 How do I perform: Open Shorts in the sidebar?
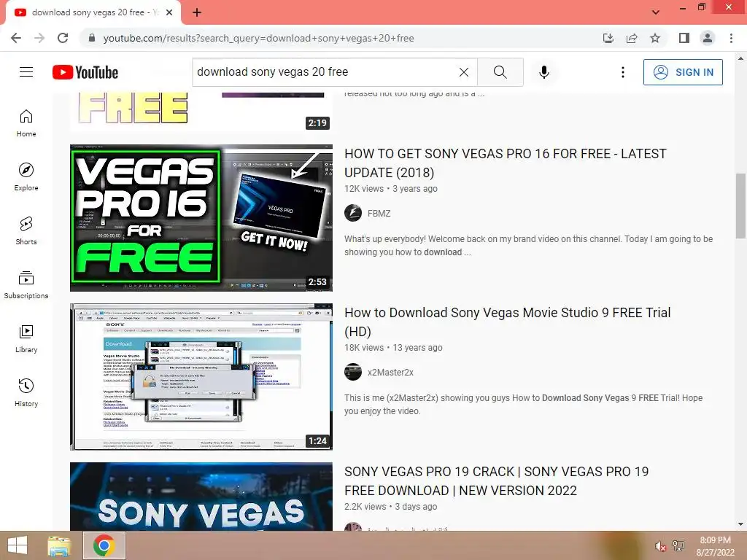(26, 231)
